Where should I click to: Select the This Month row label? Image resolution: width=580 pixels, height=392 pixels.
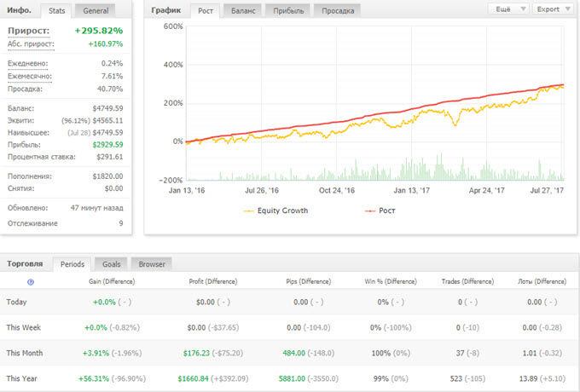point(25,353)
